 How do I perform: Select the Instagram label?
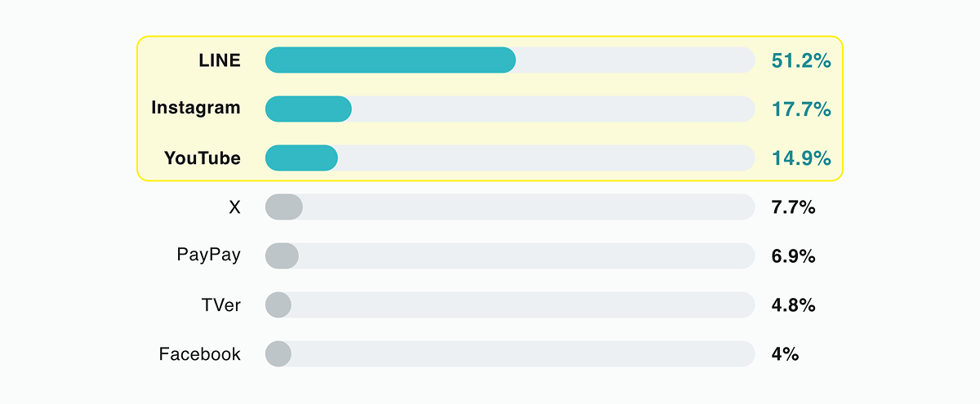click(x=196, y=108)
